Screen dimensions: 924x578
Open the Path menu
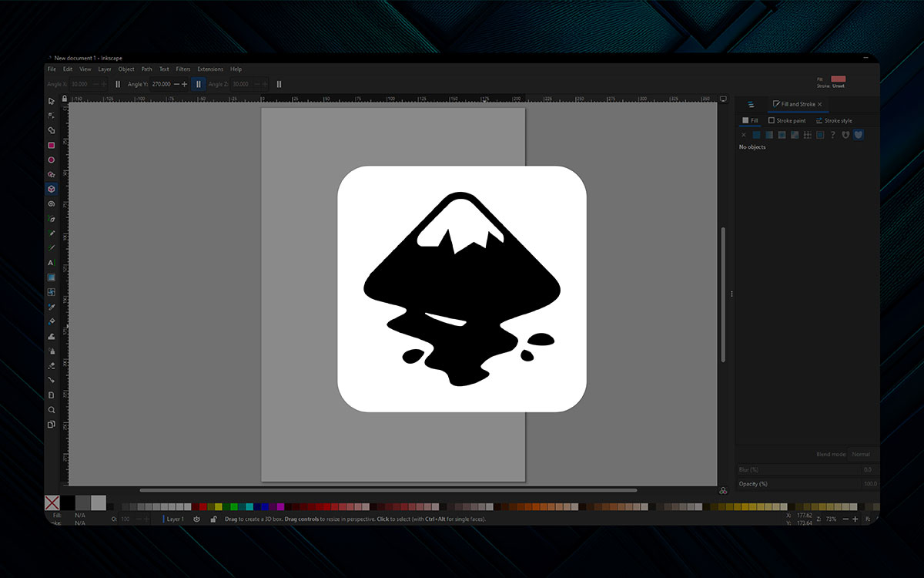[146, 69]
